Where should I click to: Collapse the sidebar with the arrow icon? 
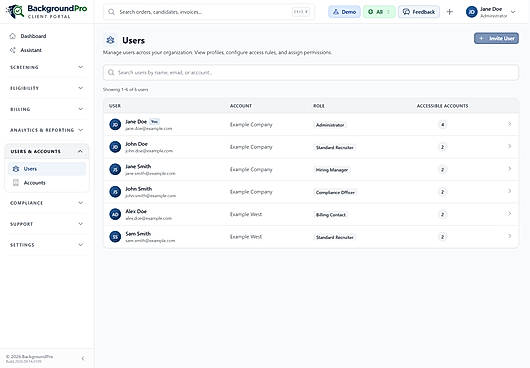click(x=83, y=358)
